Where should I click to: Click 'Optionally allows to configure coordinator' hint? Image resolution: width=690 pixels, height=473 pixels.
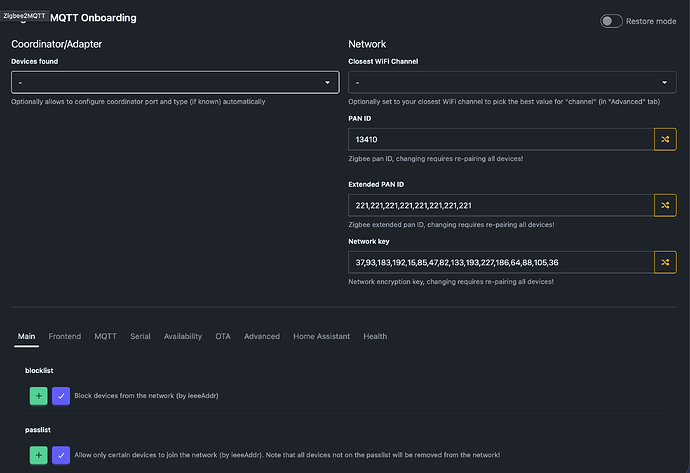(x=138, y=102)
